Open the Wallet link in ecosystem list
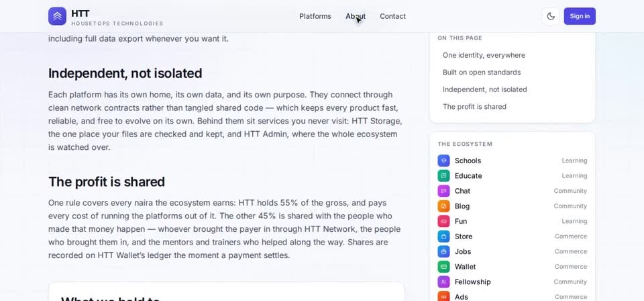This screenshot has height=301, width=644. [x=466, y=267]
